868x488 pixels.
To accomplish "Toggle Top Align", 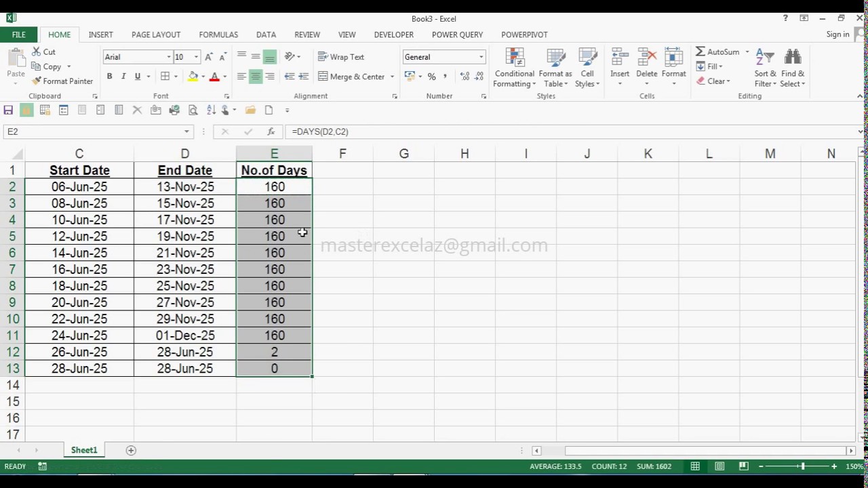I will click(x=241, y=57).
